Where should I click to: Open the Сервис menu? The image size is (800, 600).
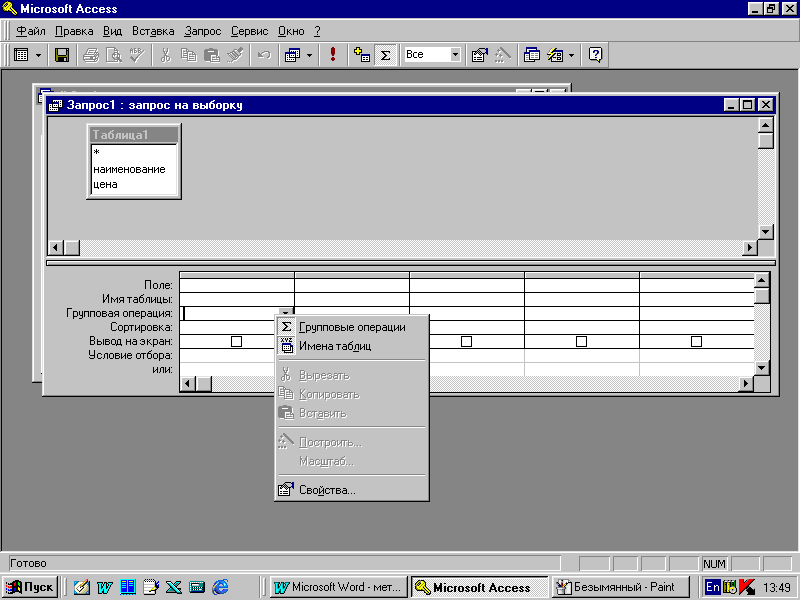pyautogui.click(x=249, y=31)
